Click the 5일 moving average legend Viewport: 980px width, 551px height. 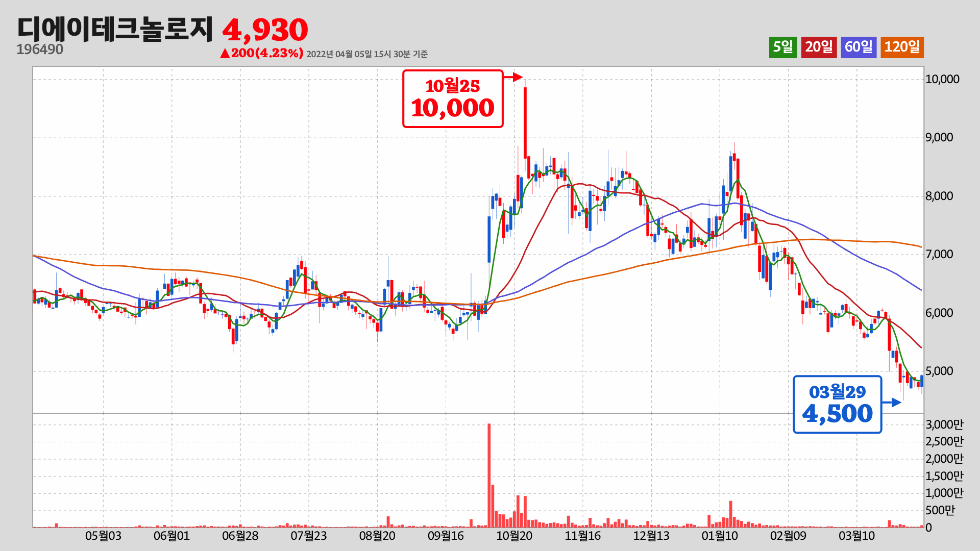click(783, 47)
